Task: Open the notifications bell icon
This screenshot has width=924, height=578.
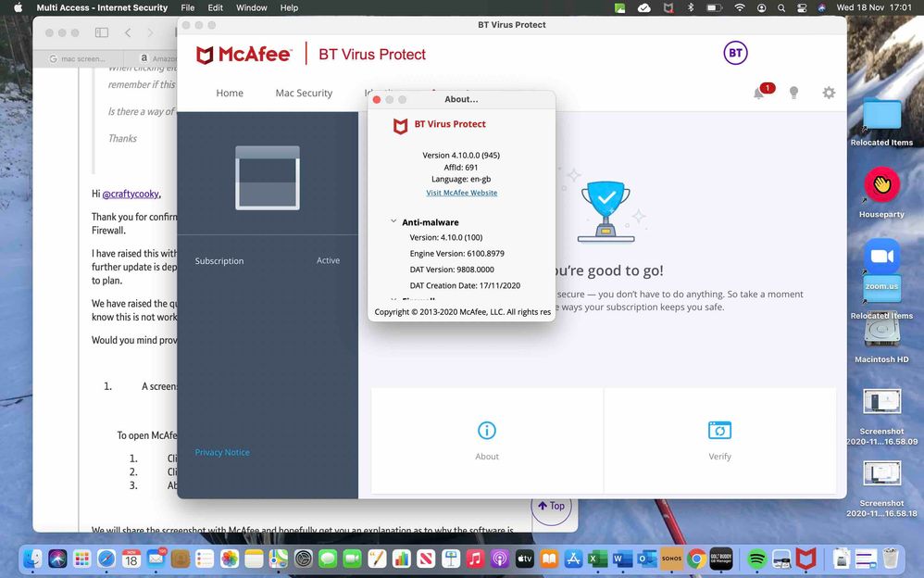Action: [759, 93]
